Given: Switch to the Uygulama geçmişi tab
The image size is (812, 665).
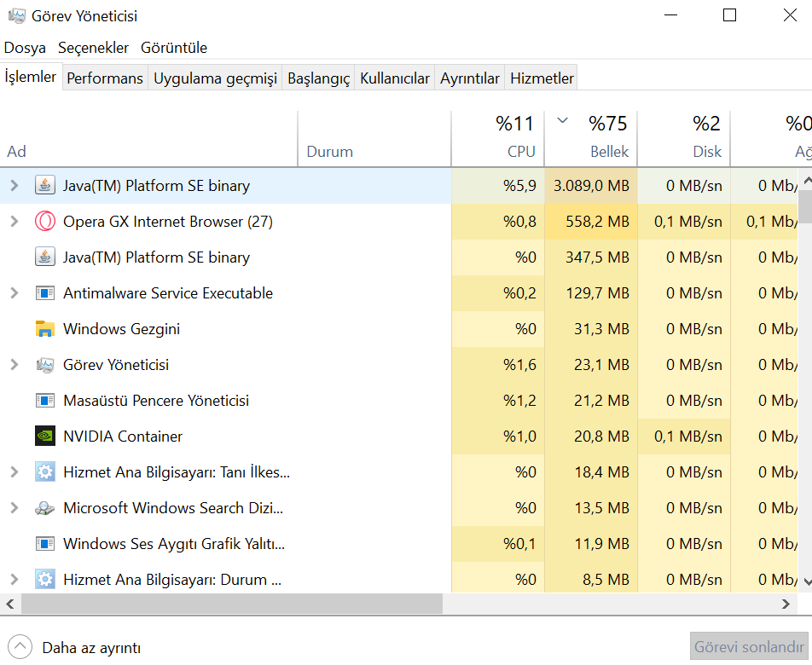Looking at the screenshot, I should pyautogui.click(x=216, y=78).
